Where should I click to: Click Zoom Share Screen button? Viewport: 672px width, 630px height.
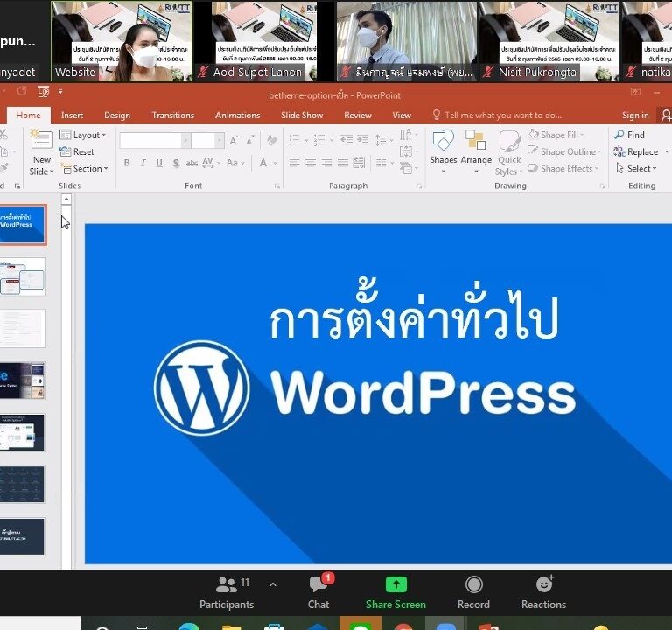pos(395,593)
